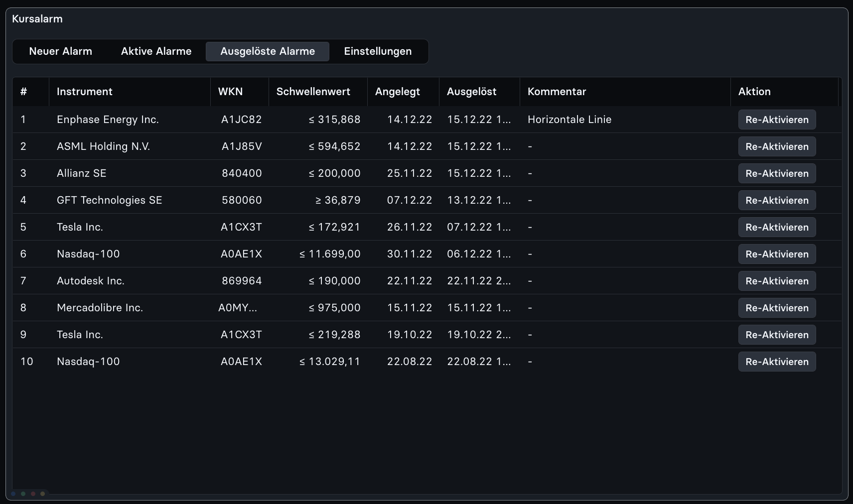Image resolution: width=853 pixels, height=504 pixels.
Task: Re-activate the Mercadolibre Inc. alarm
Action: (777, 308)
